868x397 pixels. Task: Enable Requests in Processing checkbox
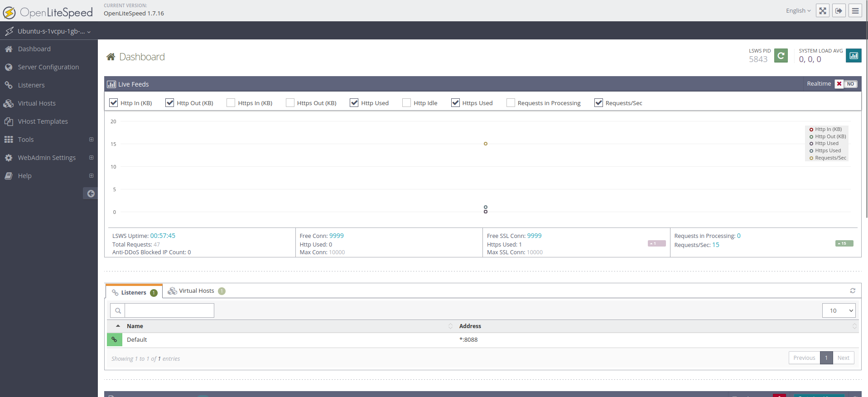pos(511,103)
